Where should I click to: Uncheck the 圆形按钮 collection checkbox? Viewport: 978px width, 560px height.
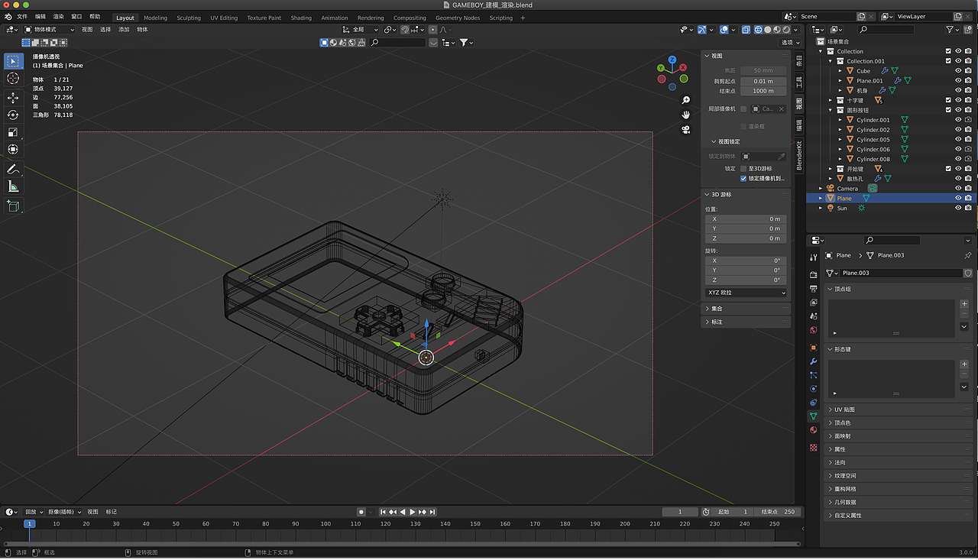949,110
